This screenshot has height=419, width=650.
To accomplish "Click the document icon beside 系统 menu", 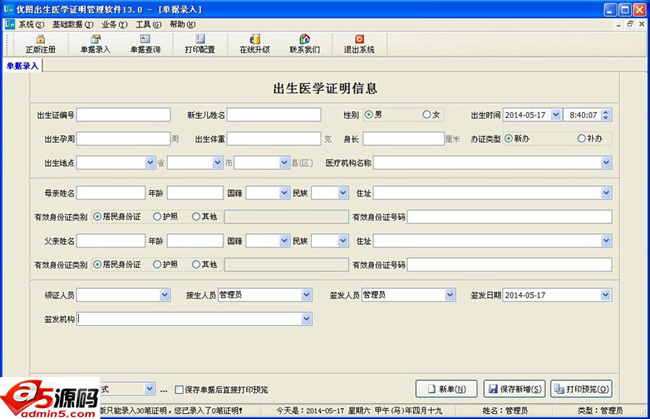I will (x=10, y=24).
